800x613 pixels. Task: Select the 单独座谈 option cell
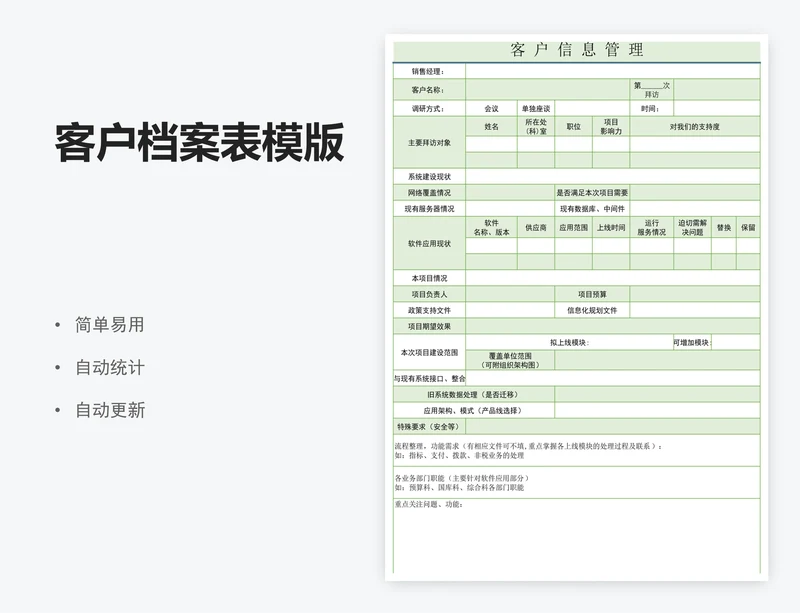[x=535, y=106]
